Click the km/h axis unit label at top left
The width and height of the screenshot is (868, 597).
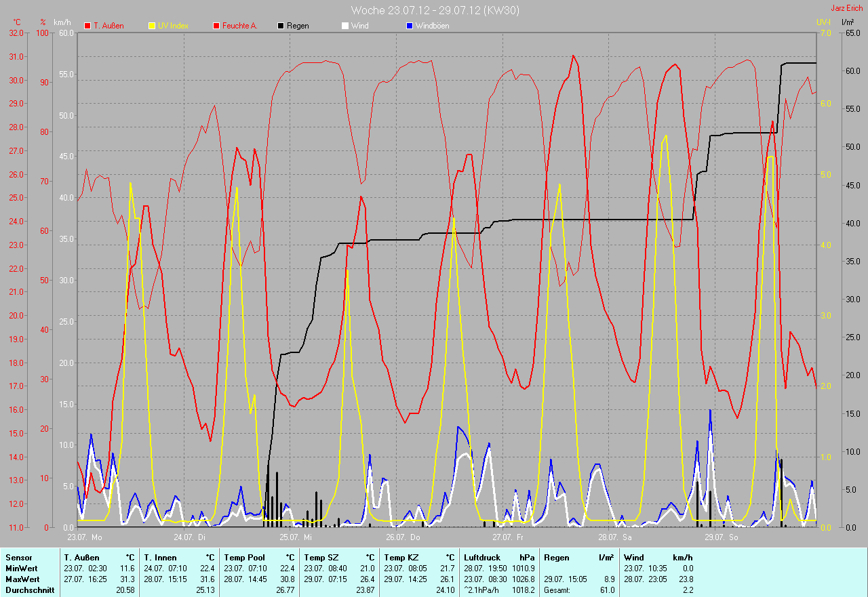(62, 22)
